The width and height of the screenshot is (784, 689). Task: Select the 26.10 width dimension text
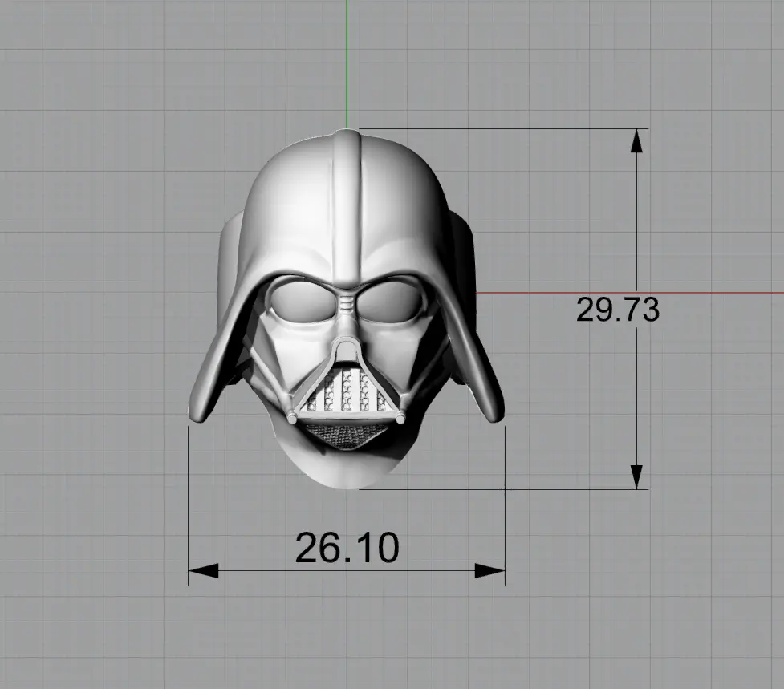coord(347,548)
